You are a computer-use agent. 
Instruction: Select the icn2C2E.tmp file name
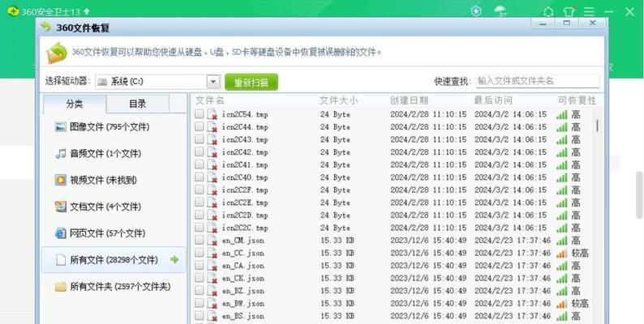(x=245, y=202)
